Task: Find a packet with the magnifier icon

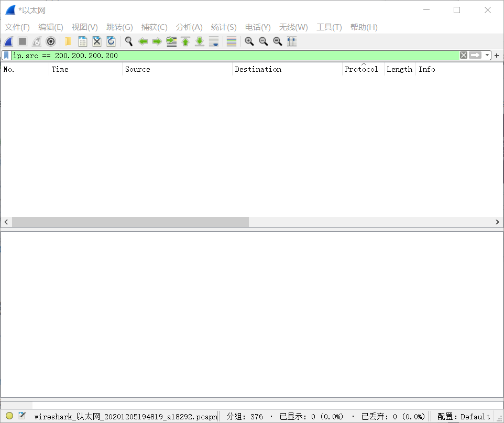Action: pyautogui.click(x=128, y=41)
